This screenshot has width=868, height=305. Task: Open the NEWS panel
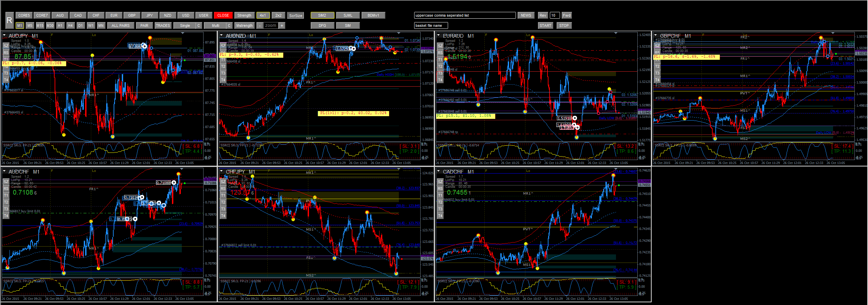point(526,15)
